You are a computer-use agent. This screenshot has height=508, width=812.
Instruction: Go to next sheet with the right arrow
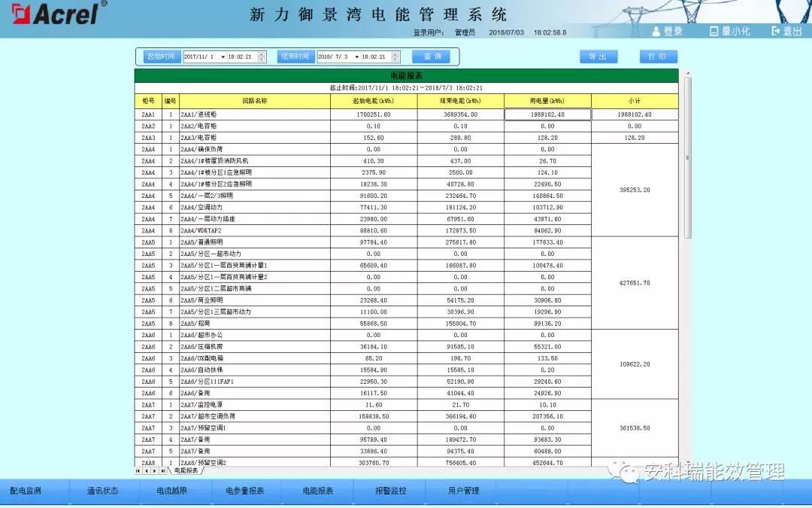154,470
